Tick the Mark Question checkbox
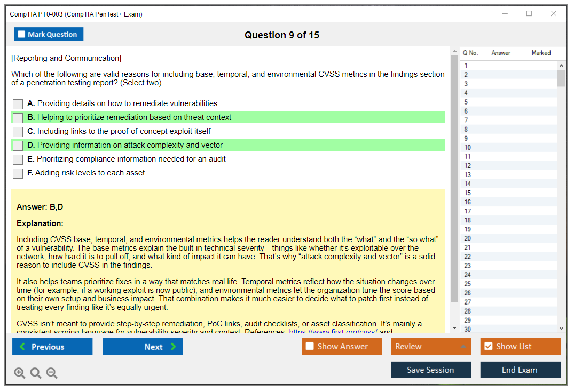This screenshot has width=574, height=392. pyautogui.click(x=22, y=35)
